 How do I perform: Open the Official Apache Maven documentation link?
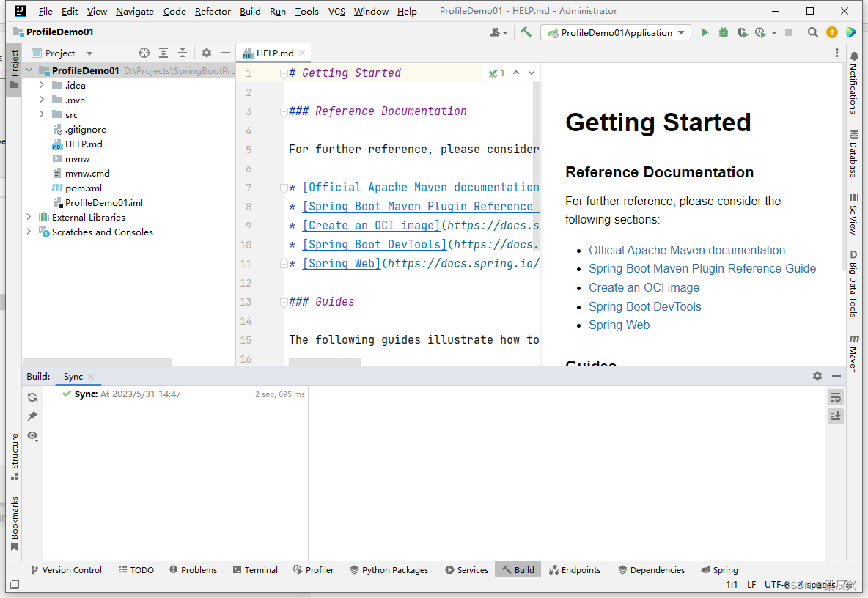point(686,250)
